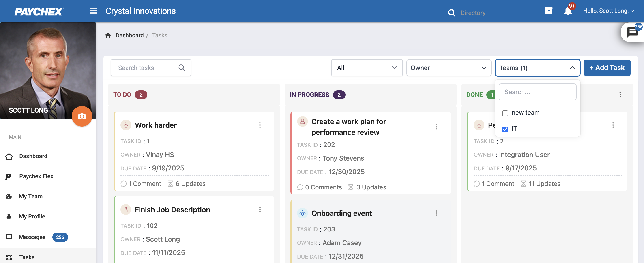
Task: Click the hamburger menu icon
Action: (93, 11)
